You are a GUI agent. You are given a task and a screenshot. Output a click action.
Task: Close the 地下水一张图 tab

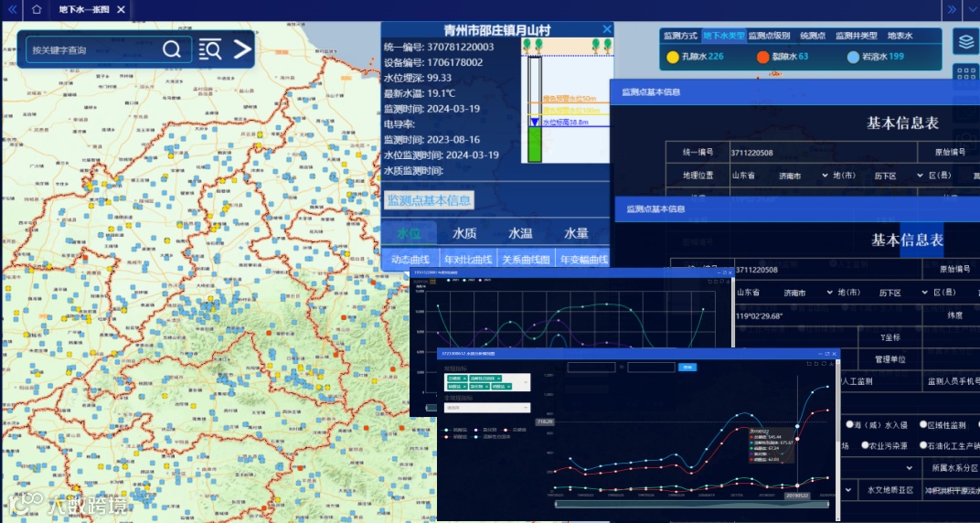(122, 9)
